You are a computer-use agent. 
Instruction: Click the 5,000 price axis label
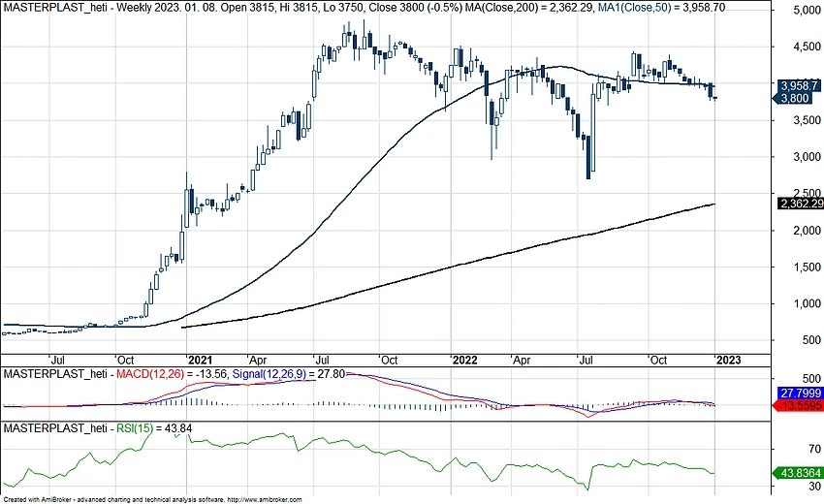[x=807, y=11]
